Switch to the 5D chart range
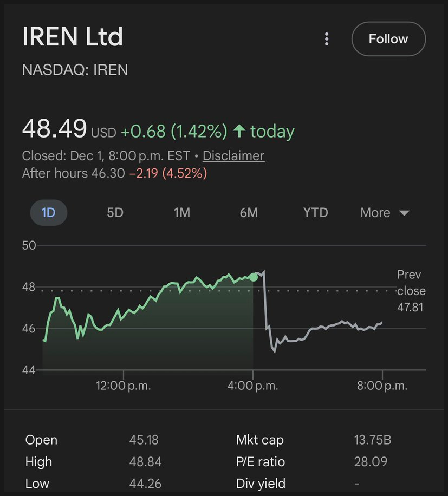 [115, 213]
